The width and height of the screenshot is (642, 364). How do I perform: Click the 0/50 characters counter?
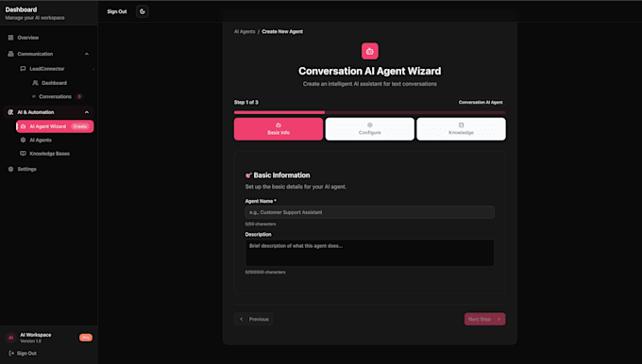261,224
